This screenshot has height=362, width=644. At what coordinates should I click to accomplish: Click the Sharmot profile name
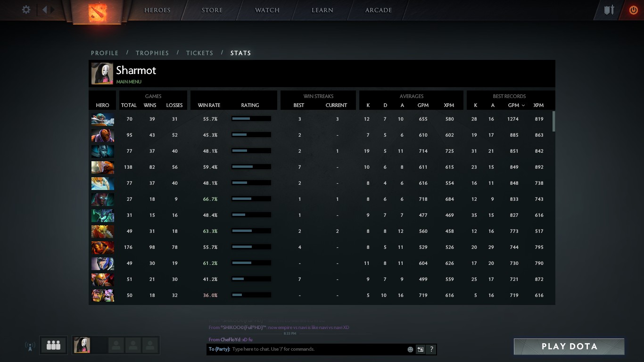pos(136,70)
